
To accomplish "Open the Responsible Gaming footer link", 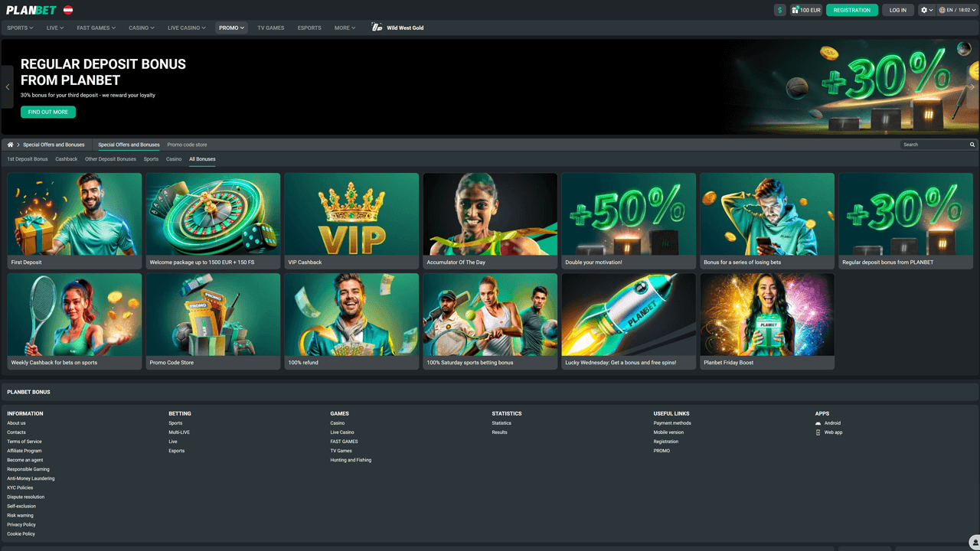I will point(28,469).
